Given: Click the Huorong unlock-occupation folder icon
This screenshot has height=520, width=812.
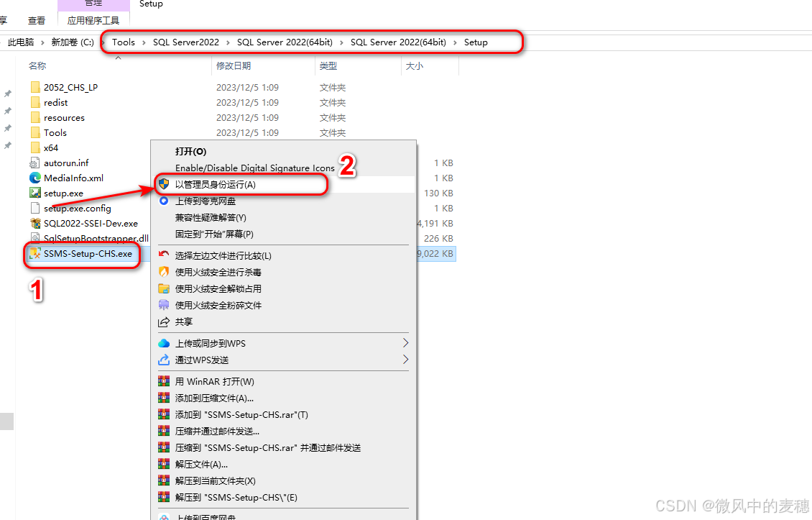Looking at the screenshot, I should point(164,288).
